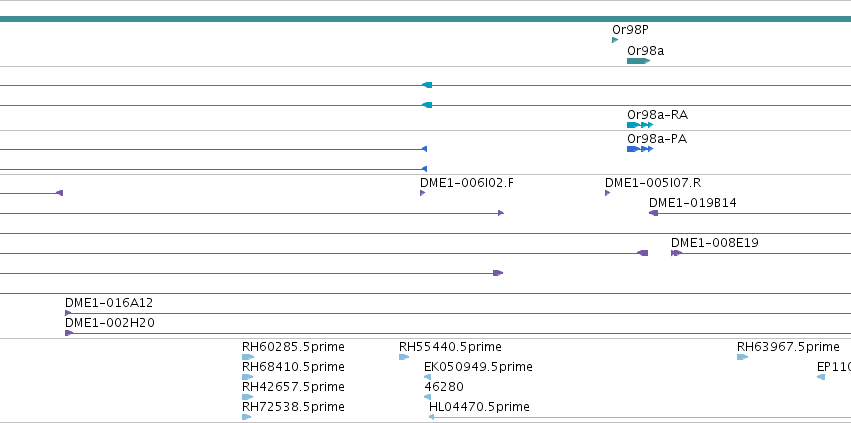The image size is (851, 423).
Task: Click the 46280 feature arrow
Action: [427, 397]
